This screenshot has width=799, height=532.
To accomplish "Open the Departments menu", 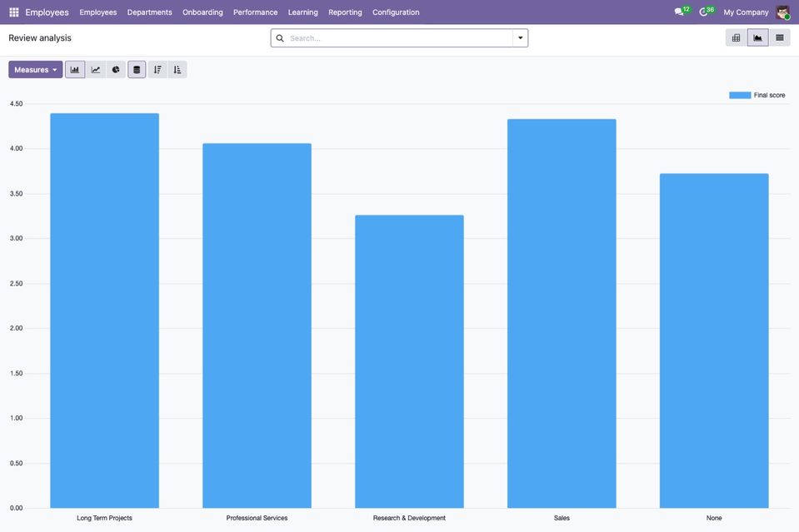I will click(x=149, y=12).
